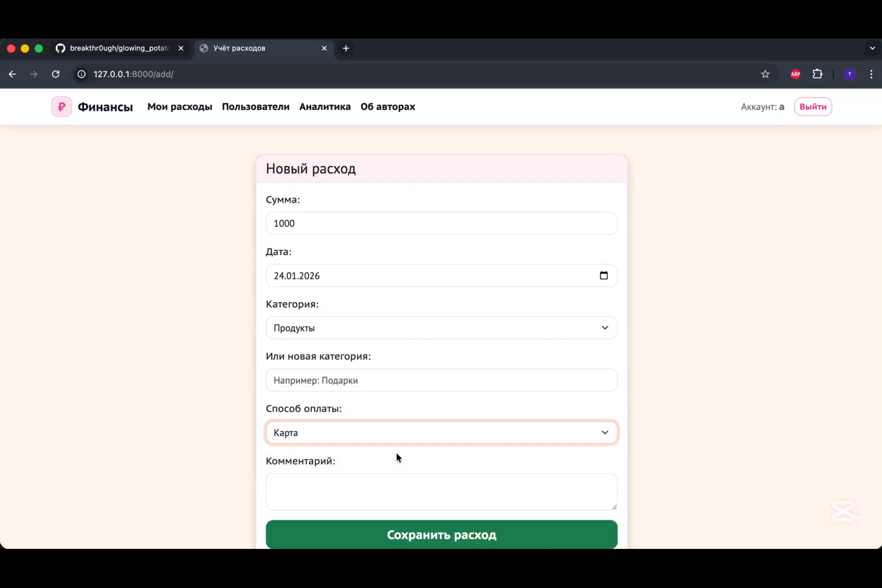This screenshot has height=588, width=882.
Task: Click the Chrome profile avatar
Action: point(849,74)
